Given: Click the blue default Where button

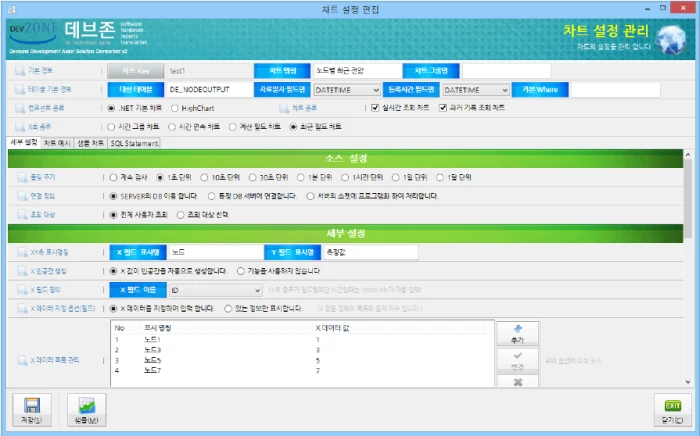Looking at the screenshot, I should [540, 89].
